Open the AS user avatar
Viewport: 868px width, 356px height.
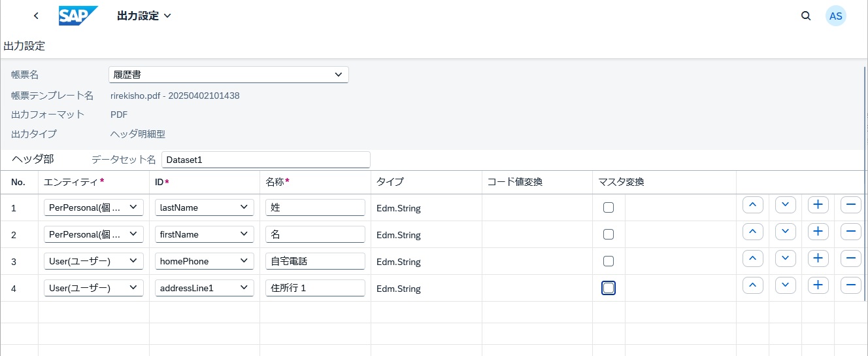[x=835, y=16]
